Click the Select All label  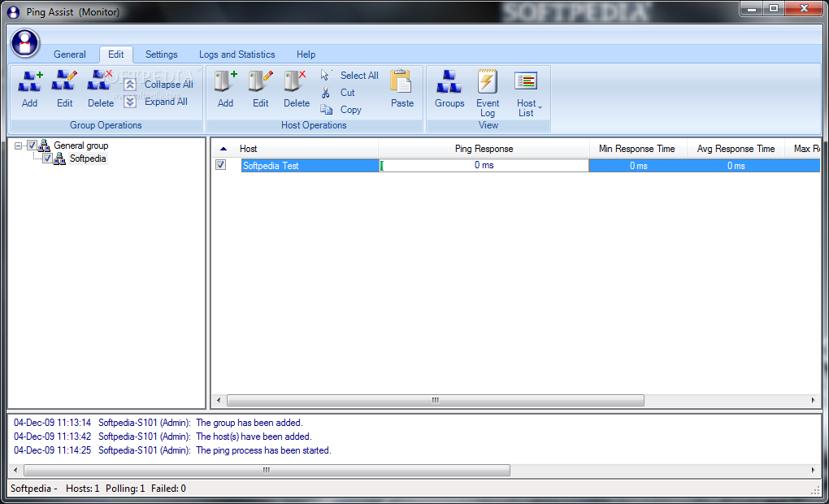pyautogui.click(x=359, y=76)
